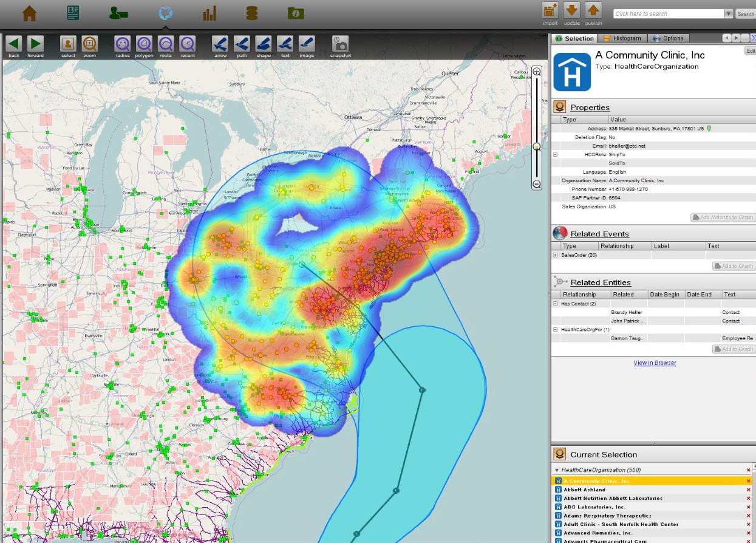Choose the Route selection tool
This screenshot has width=756, height=543.
164,44
